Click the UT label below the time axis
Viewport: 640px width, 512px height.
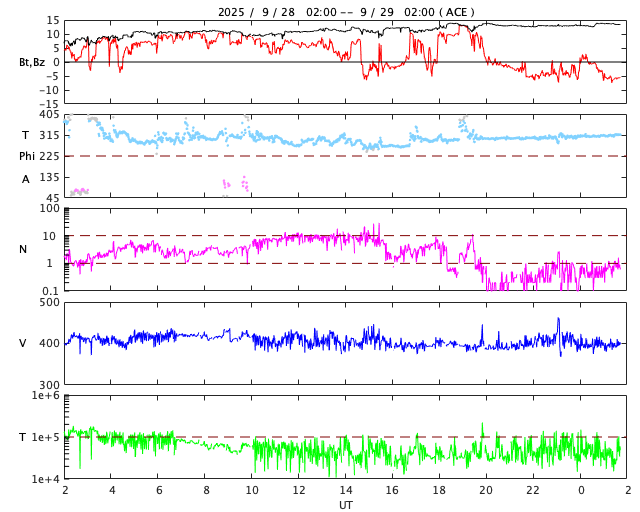pyautogui.click(x=346, y=505)
